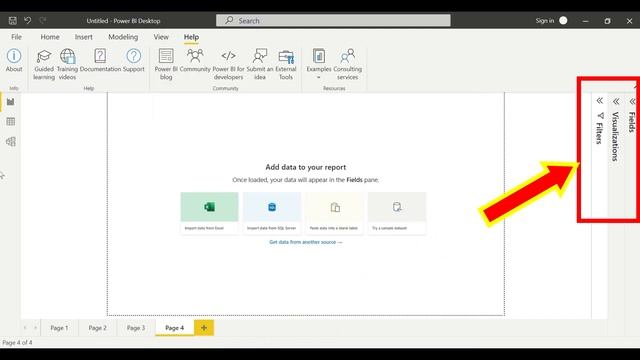Open Consulting services
Viewport: 640px width, 360px height.
tap(347, 64)
